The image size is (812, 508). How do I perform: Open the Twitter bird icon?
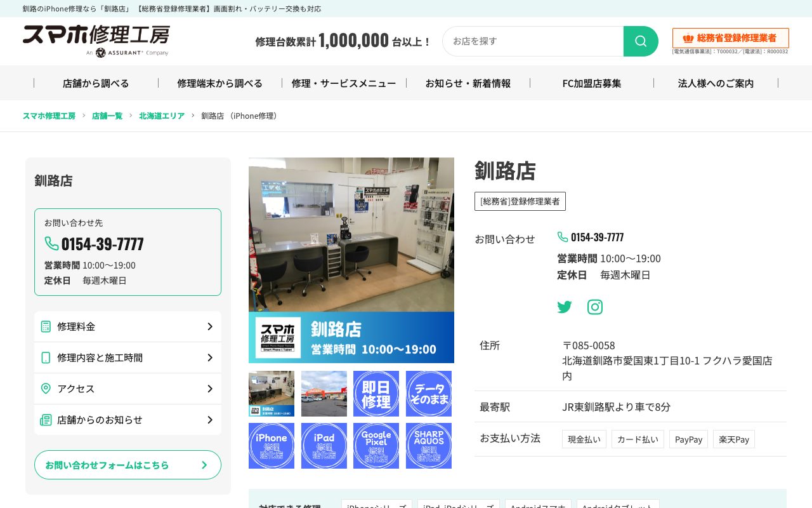565,307
